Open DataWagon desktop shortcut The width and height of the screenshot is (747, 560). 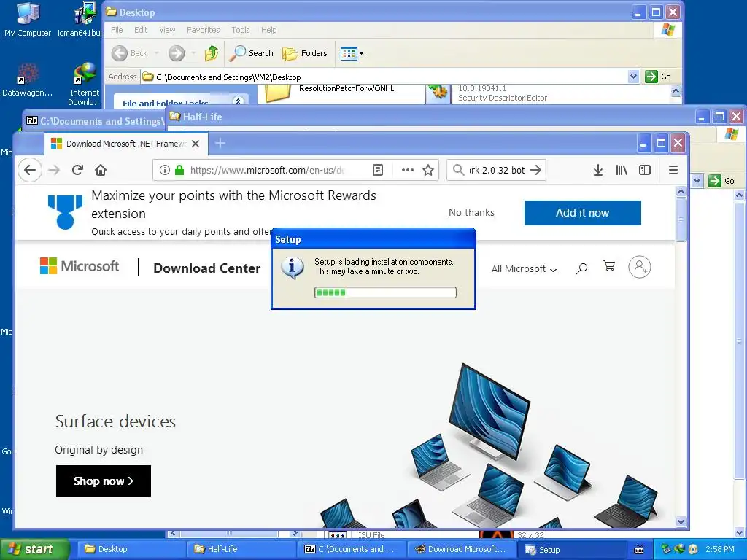tap(28, 81)
